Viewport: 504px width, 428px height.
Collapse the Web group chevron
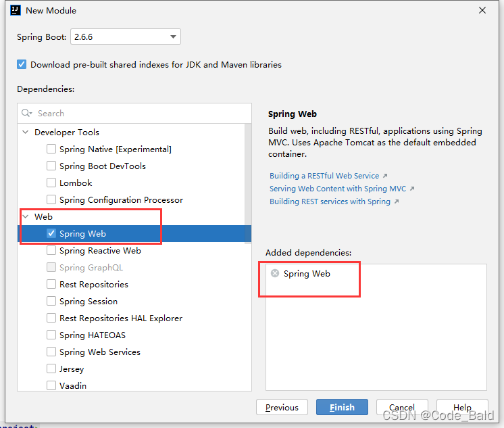coord(26,216)
